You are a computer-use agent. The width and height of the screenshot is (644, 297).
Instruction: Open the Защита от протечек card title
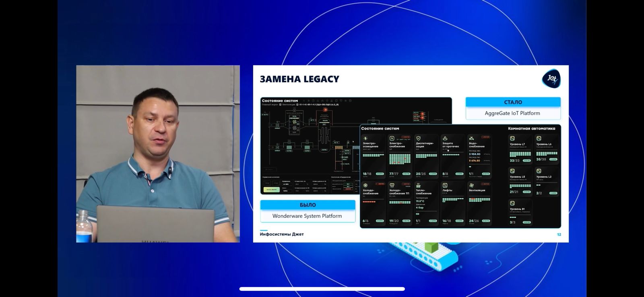coord(450,145)
